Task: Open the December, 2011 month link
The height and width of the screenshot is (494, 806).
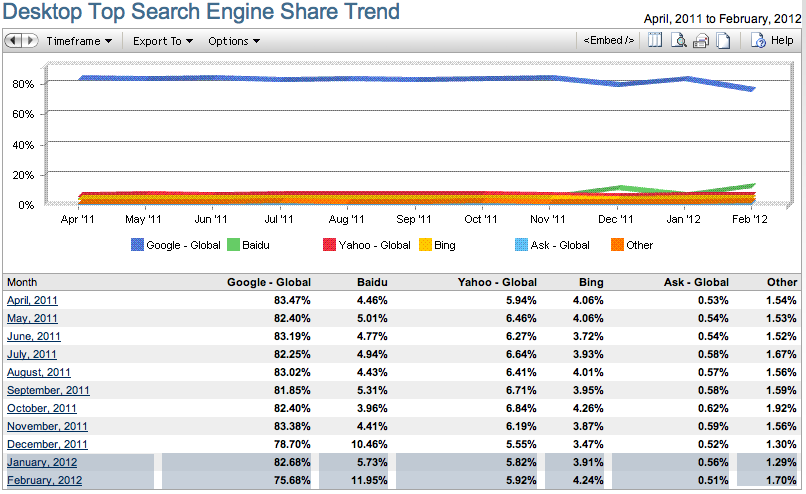Action: click(x=47, y=444)
